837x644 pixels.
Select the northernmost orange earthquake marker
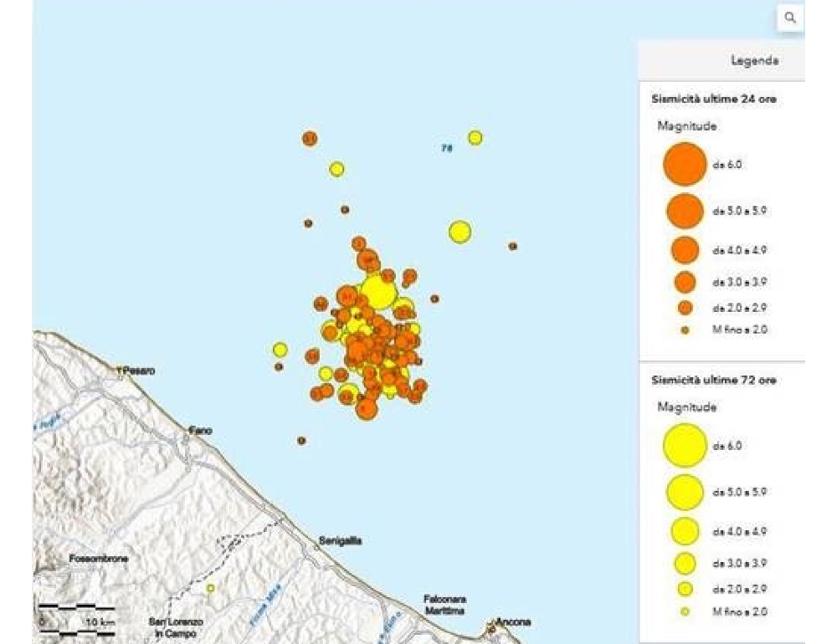(x=310, y=138)
